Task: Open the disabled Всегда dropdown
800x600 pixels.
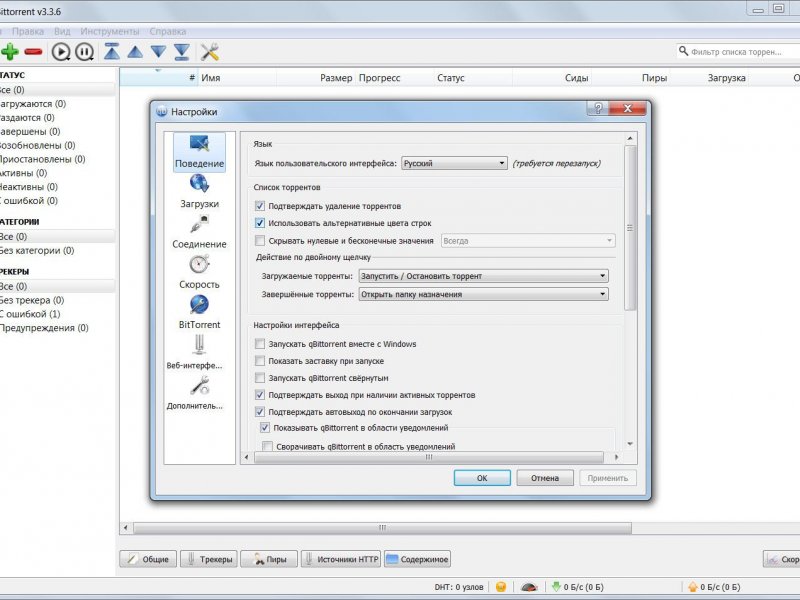Action: point(528,241)
